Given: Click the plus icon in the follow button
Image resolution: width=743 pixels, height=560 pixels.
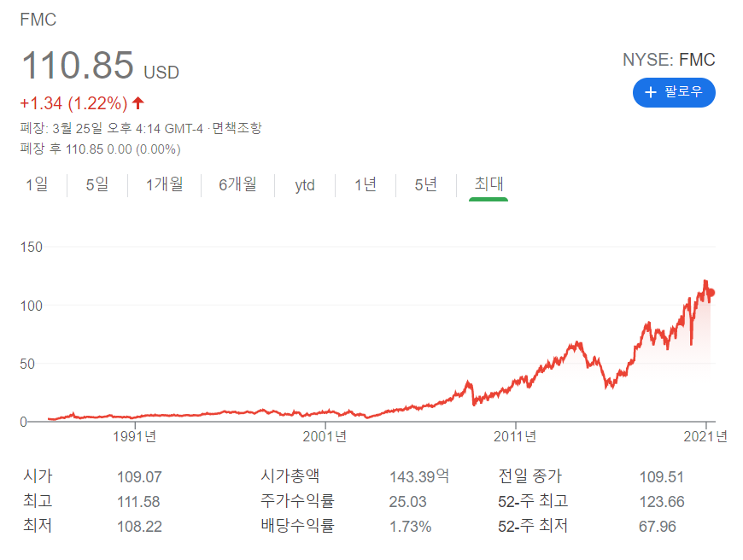Looking at the screenshot, I should [651, 92].
